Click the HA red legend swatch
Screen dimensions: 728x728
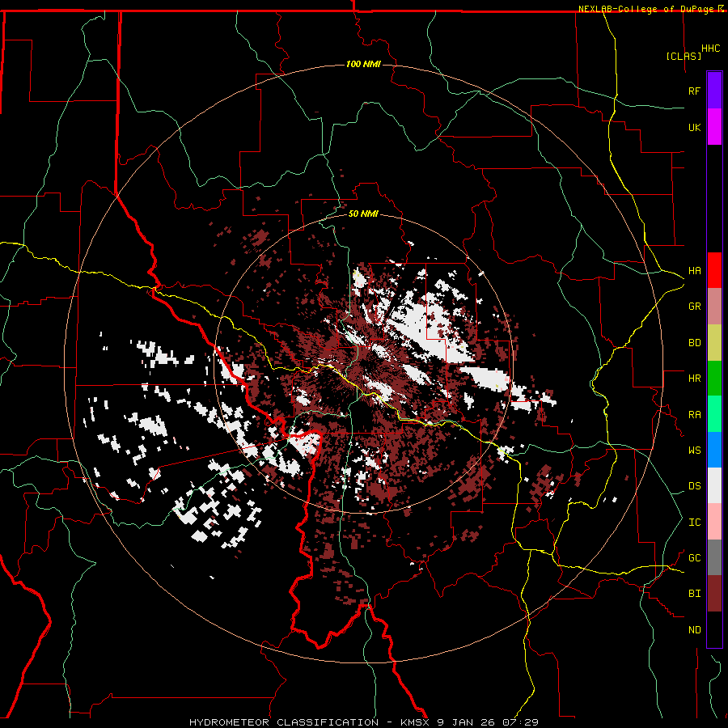[714, 270]
